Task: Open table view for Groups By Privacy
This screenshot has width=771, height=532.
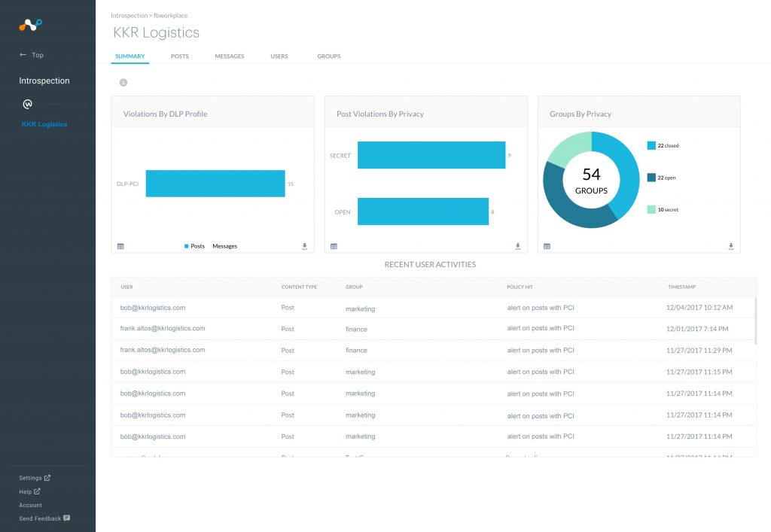Action: 547,246
